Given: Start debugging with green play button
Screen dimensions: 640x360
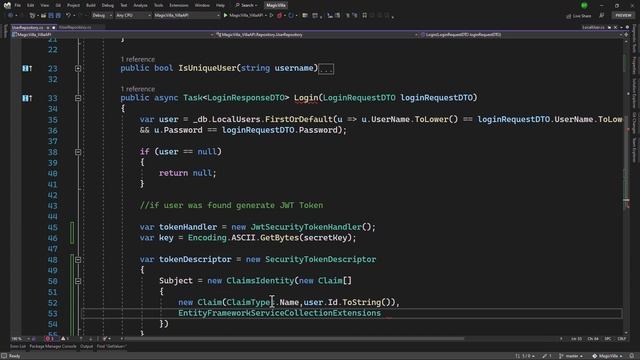Looking at the screenshot, I should (225, 16).
